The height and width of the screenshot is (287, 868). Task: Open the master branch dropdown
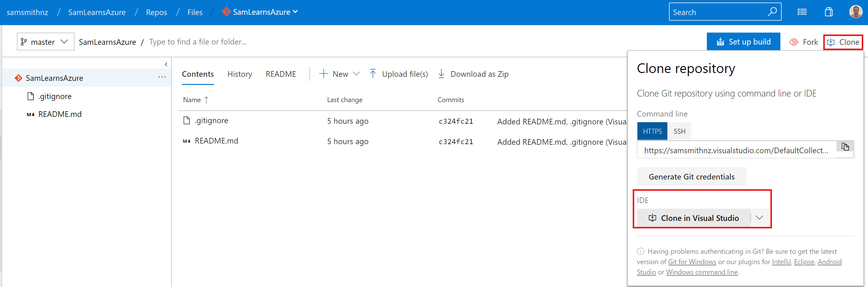coord(45,42)
